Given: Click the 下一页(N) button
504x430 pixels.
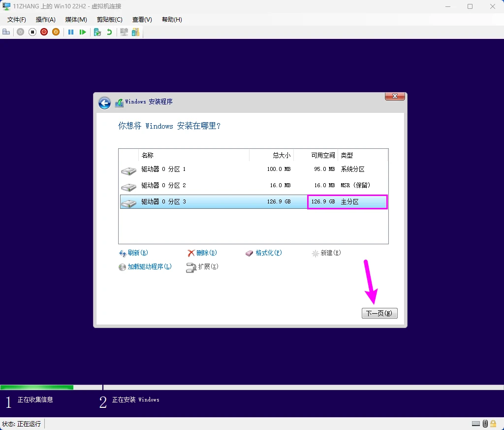Looking at the screenshot, I should pyautogui.click(x=379, y=313).
